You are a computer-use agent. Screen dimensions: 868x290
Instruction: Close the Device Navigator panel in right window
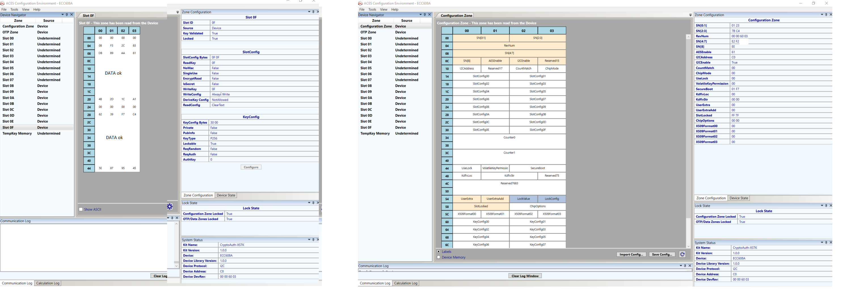point(429,15)
